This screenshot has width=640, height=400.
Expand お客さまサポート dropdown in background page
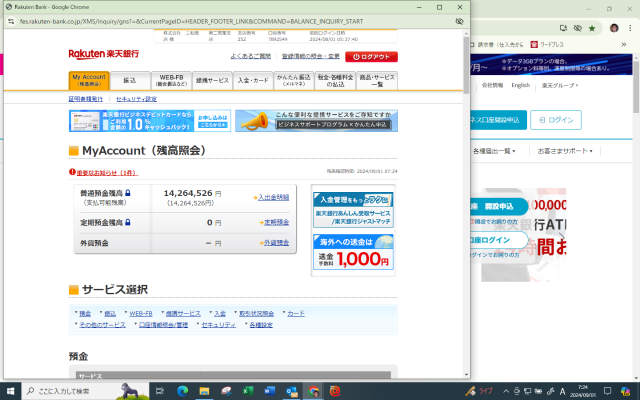565,151
